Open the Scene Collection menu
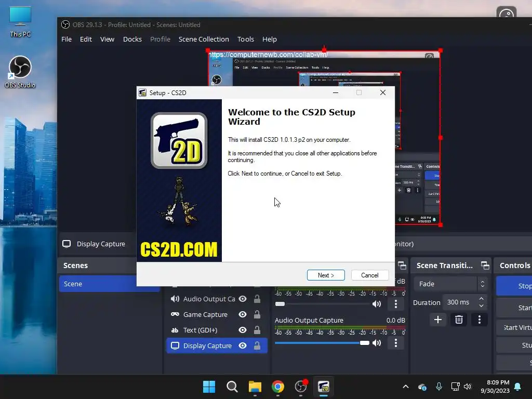The width and height of the screenshot is (532, 399). 204,39
